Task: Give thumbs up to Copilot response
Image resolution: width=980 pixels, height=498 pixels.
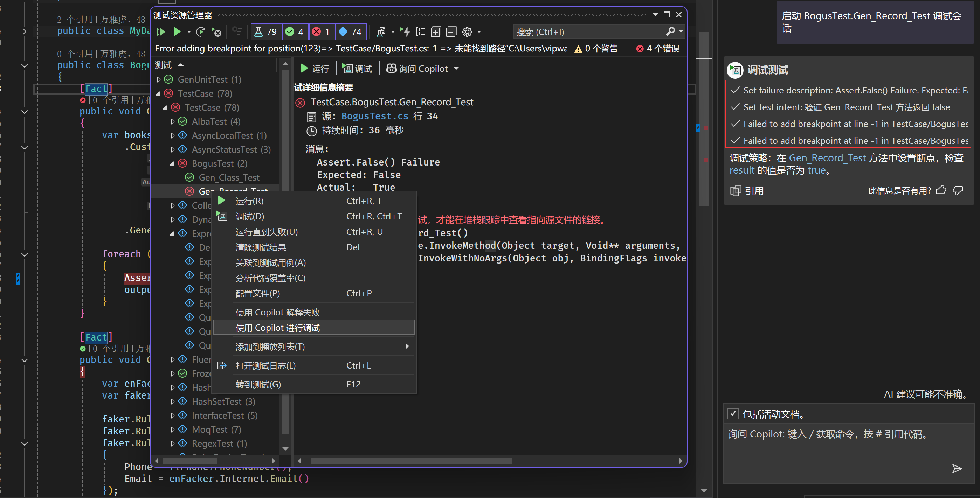Action: click(941, 190)
